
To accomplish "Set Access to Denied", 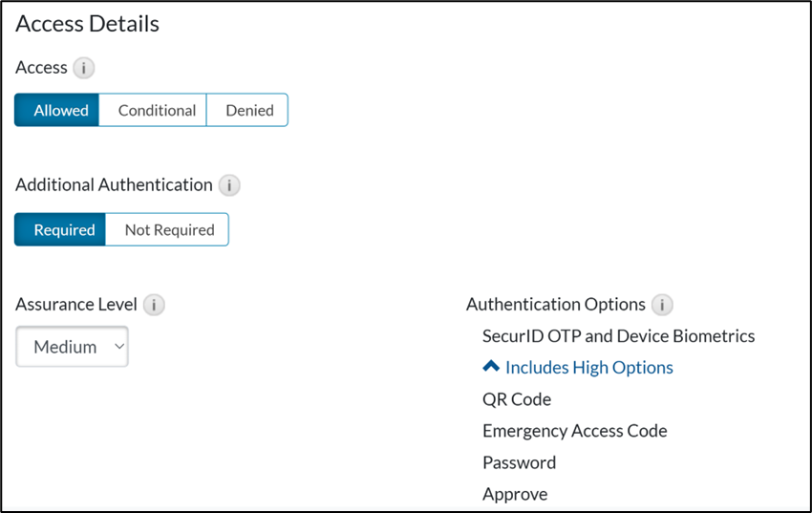I will [x=249, y=110].
